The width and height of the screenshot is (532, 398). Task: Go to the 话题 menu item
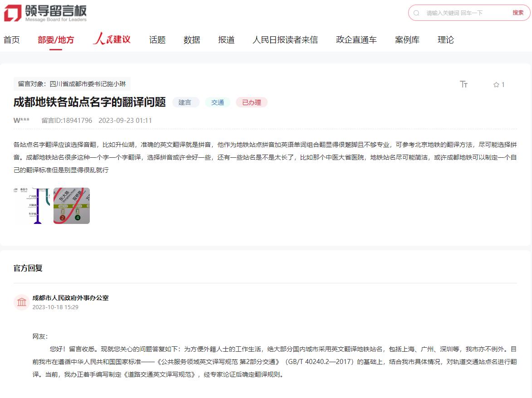point(156,40)
